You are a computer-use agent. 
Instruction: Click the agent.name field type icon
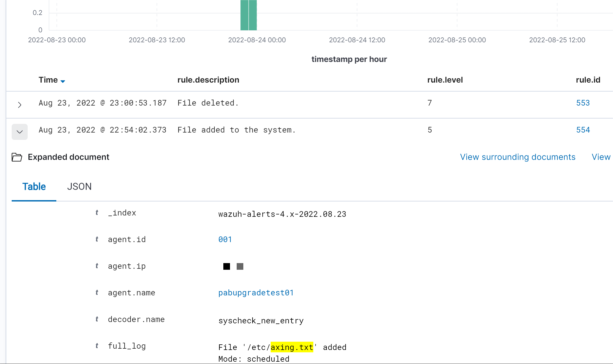[x=97, y=292]
